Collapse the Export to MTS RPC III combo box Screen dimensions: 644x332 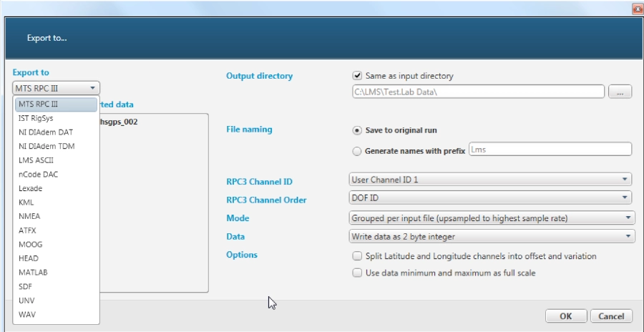tap(56, 88)
